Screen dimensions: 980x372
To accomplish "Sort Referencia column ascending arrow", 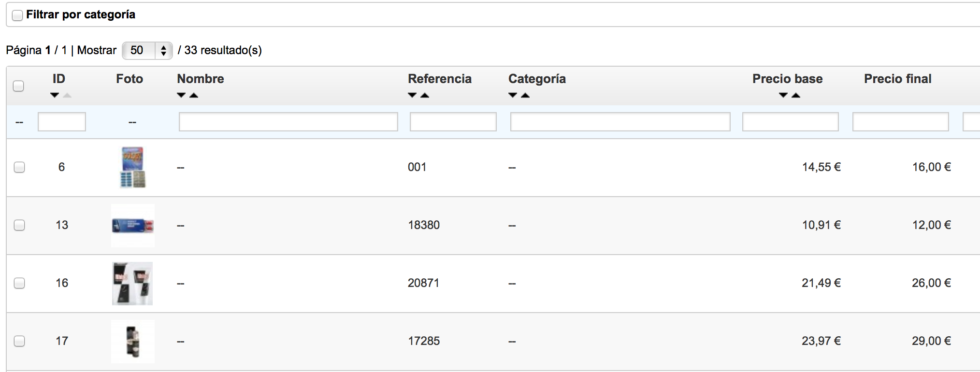I will click(x=425, y=95).
